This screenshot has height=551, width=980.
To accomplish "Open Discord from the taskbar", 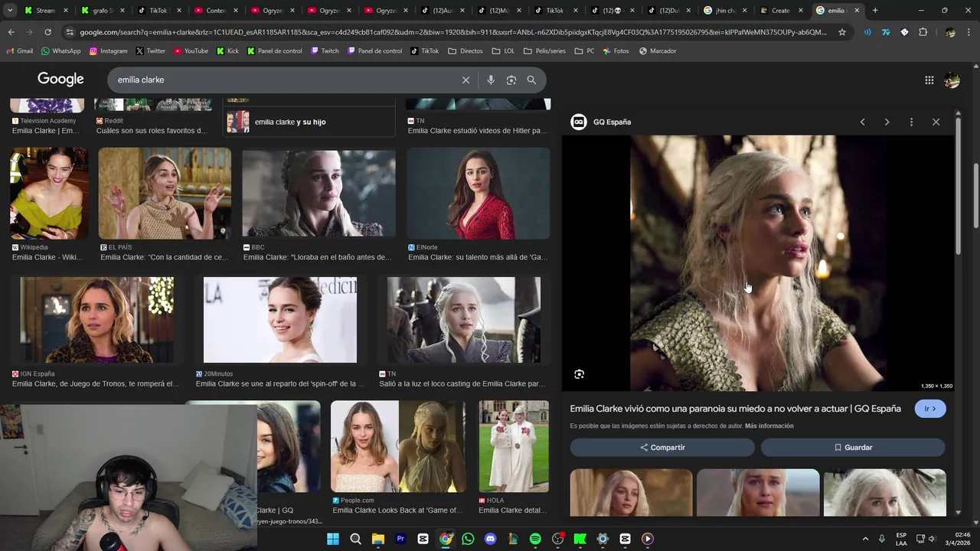I will [491, 539].
